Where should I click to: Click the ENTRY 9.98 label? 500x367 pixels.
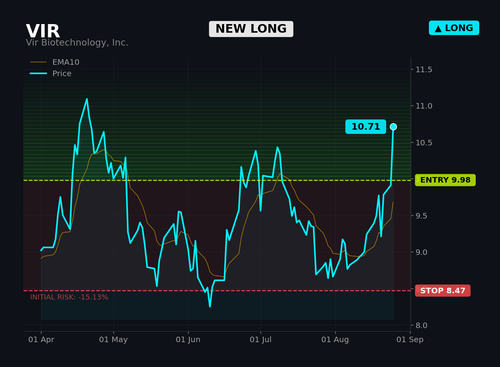(x=445, y=180)
